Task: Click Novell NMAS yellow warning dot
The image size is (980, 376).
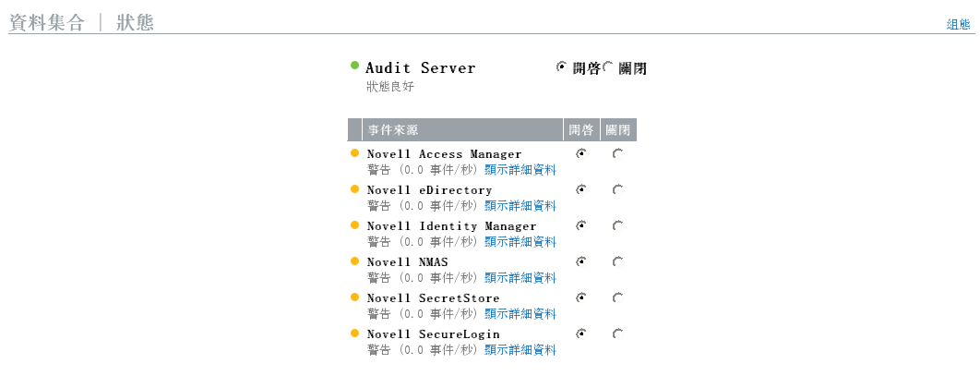Action: tap(355, 261)
